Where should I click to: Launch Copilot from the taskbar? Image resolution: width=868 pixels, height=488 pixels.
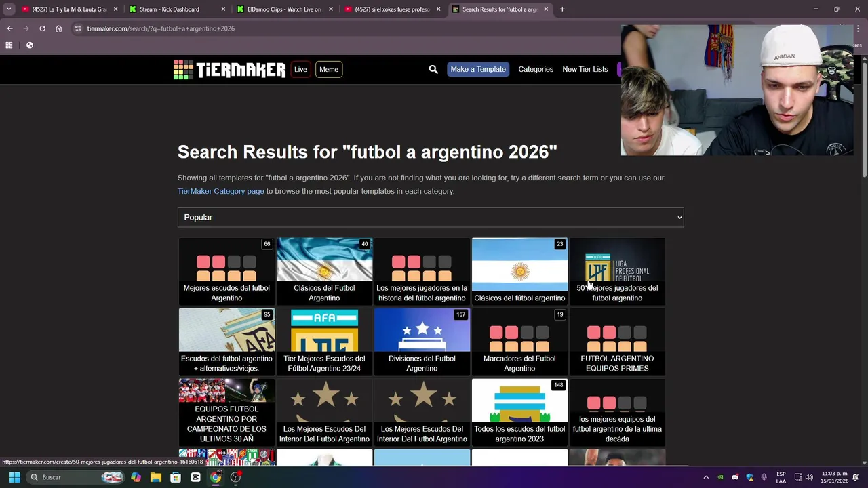[x=136, y=477]
